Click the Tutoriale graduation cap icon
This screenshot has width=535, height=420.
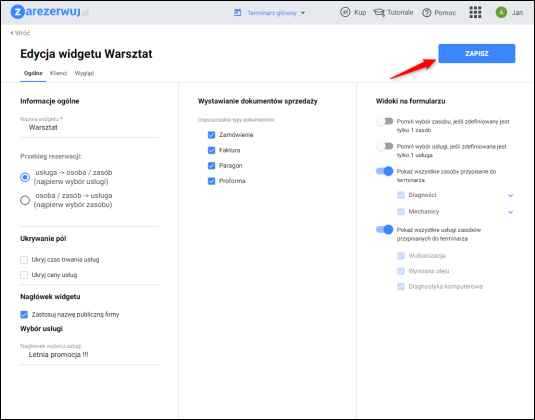[x=379, y=13]
